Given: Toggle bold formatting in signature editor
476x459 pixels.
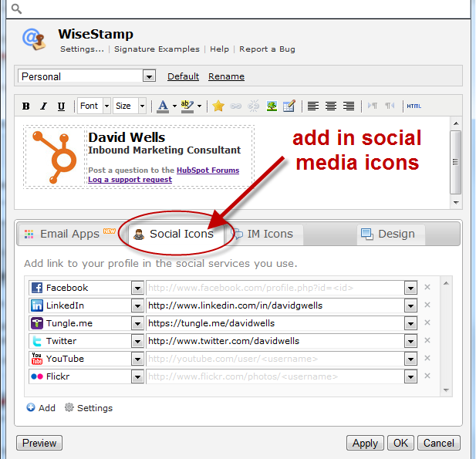Looking at the screenshot, I should tap(26, 106).
